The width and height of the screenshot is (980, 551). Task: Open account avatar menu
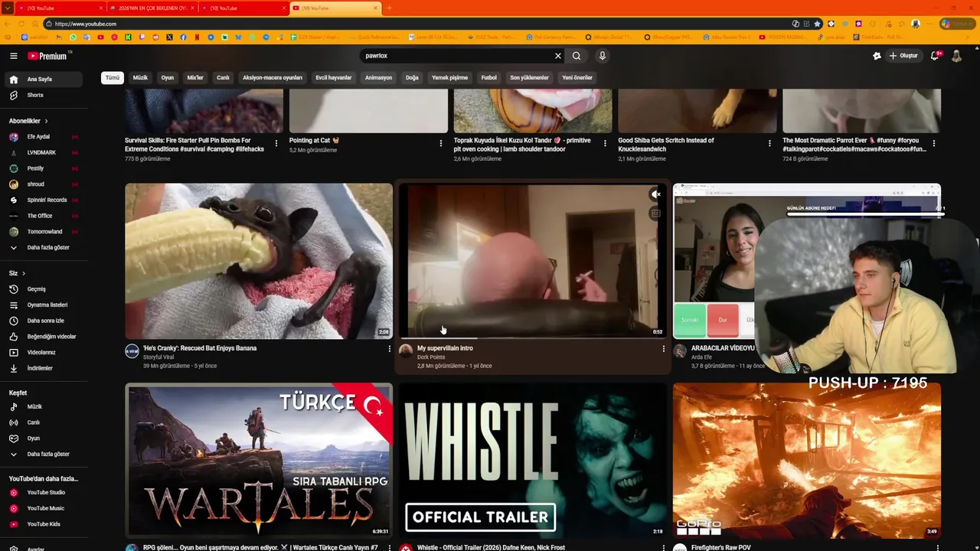point(956,56)
